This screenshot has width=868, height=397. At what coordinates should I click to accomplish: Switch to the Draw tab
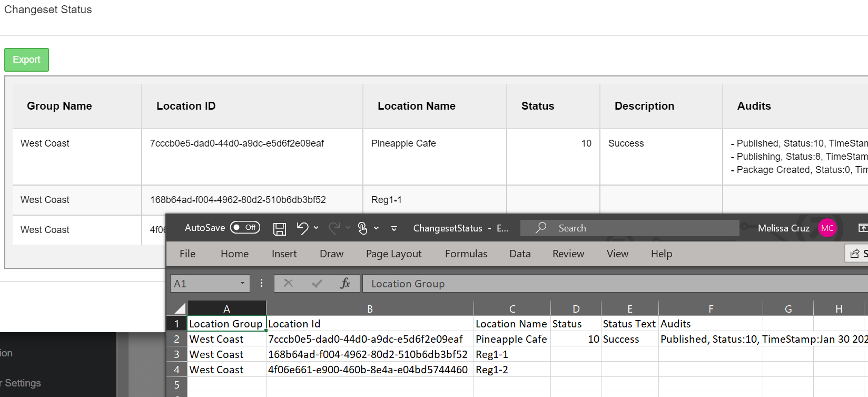(x=332, y=254)
